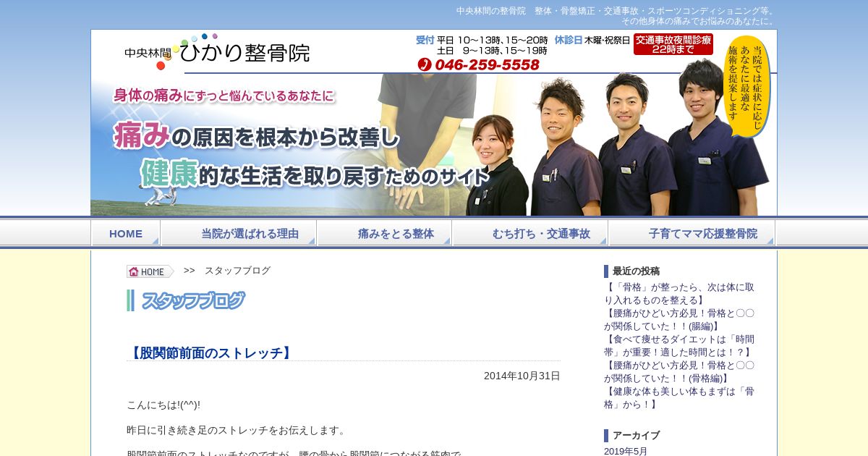Click the 休診日 木曜・祝祭日 text
Viewport: 868px width, 456px height.
coord(592,41)
